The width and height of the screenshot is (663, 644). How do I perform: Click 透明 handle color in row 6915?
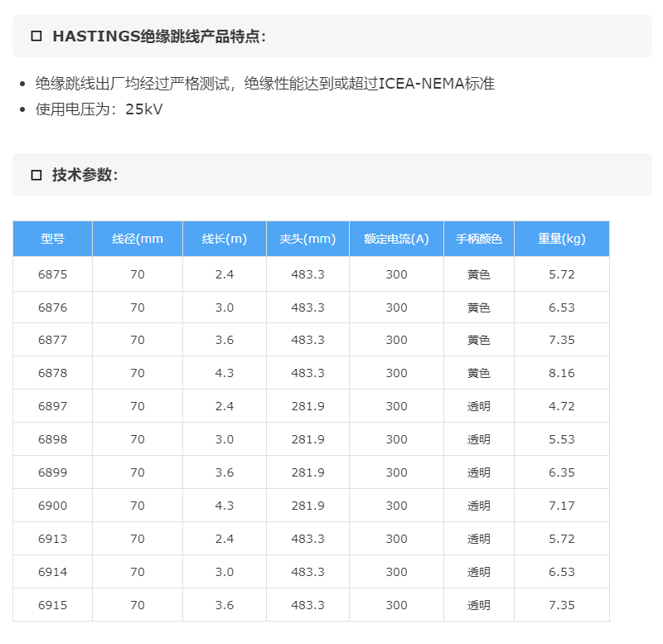click(x=479, y=605)
